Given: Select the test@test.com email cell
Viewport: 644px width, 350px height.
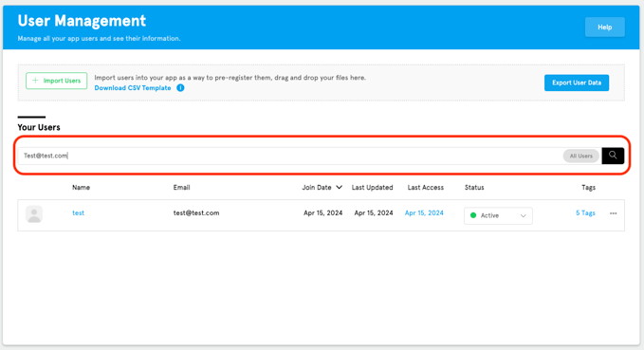Looking at the screenshot, I should point(196,212).
